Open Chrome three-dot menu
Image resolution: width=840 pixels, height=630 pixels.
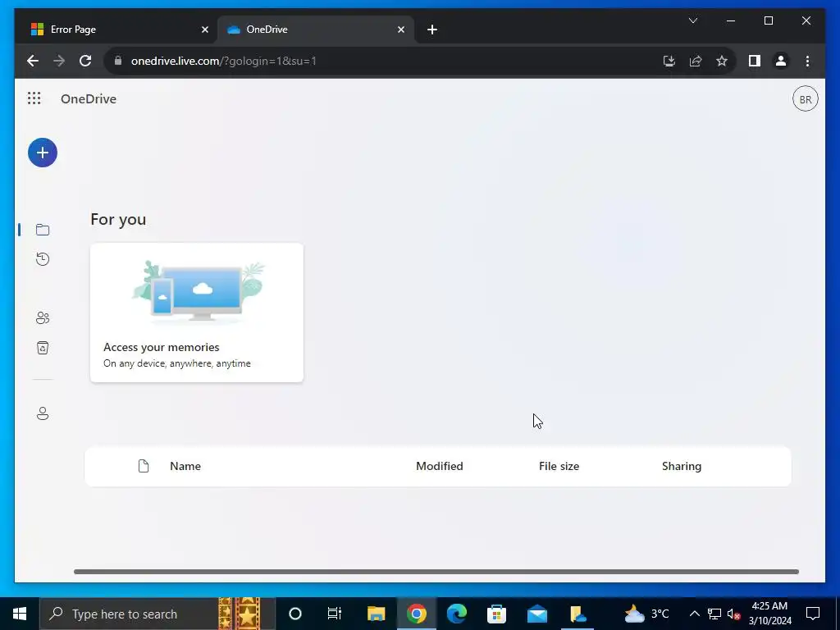pos(807,61)
